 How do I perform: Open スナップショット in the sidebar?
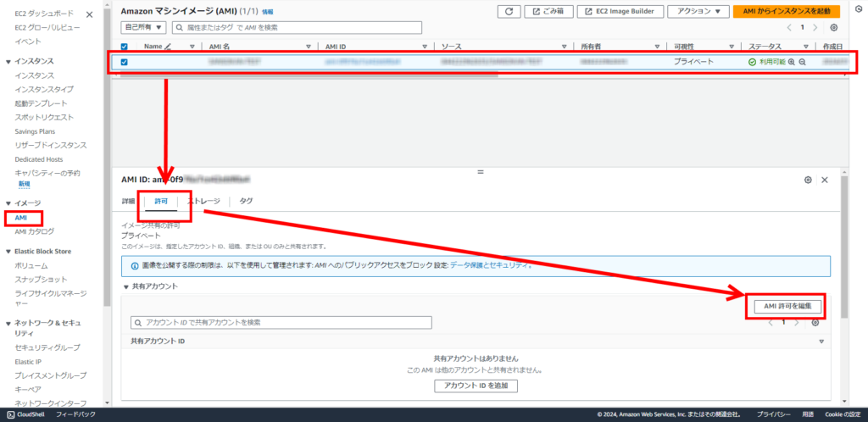coord(41,280)
